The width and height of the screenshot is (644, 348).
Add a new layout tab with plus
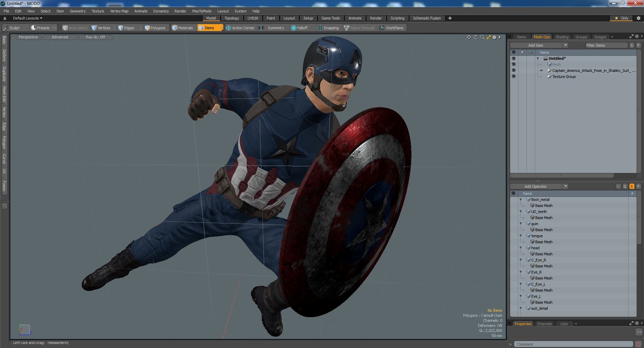(x=450, y=18)
